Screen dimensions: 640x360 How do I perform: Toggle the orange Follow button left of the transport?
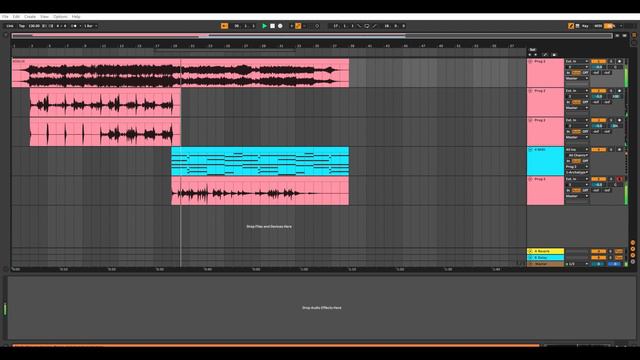(224, 26)
